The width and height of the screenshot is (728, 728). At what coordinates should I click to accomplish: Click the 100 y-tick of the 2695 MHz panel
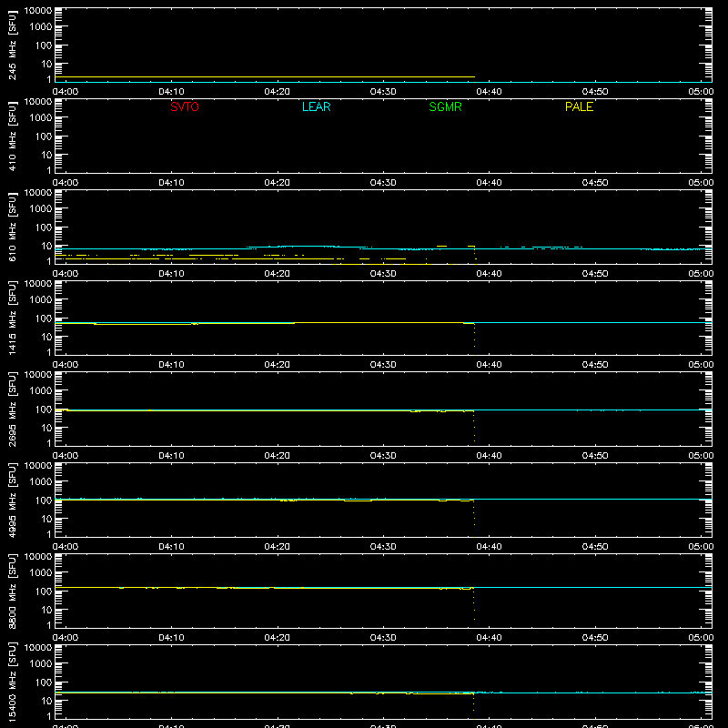pyautogui.click(x=44, y=409)
